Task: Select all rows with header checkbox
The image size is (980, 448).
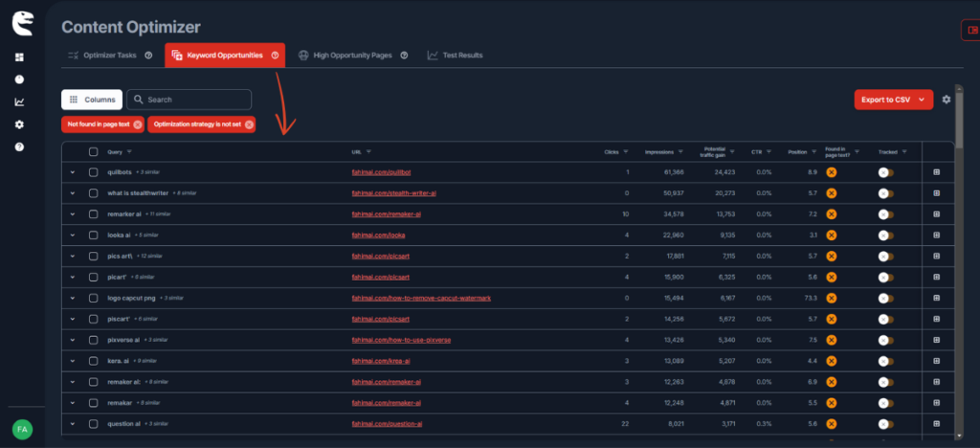Action: pos(93,151)
